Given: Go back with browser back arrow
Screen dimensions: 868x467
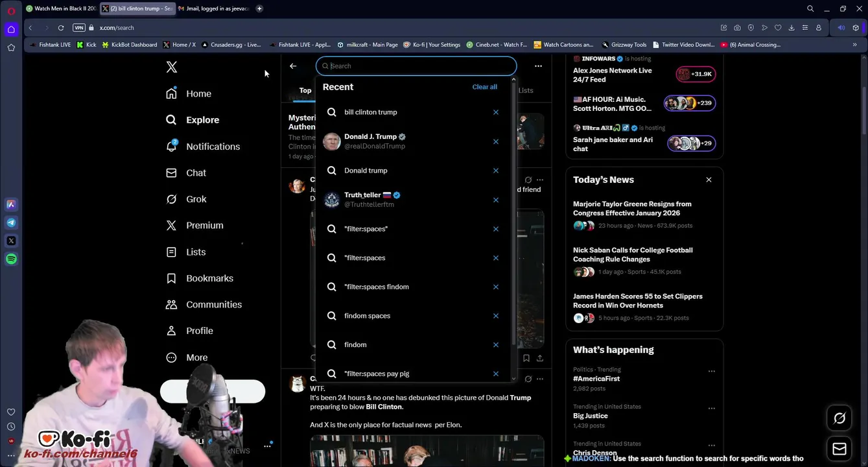Looking at the screenshot, I should [x=30, y=28].
